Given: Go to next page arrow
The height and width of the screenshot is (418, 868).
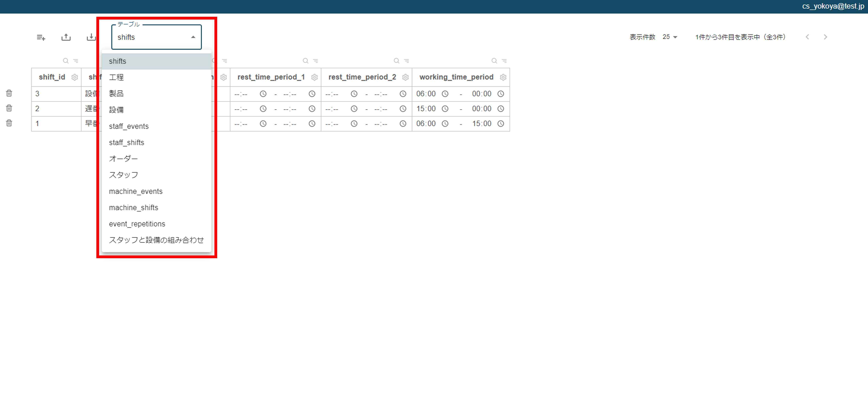Looking at the screenshot, I should [x=825, y=37].
